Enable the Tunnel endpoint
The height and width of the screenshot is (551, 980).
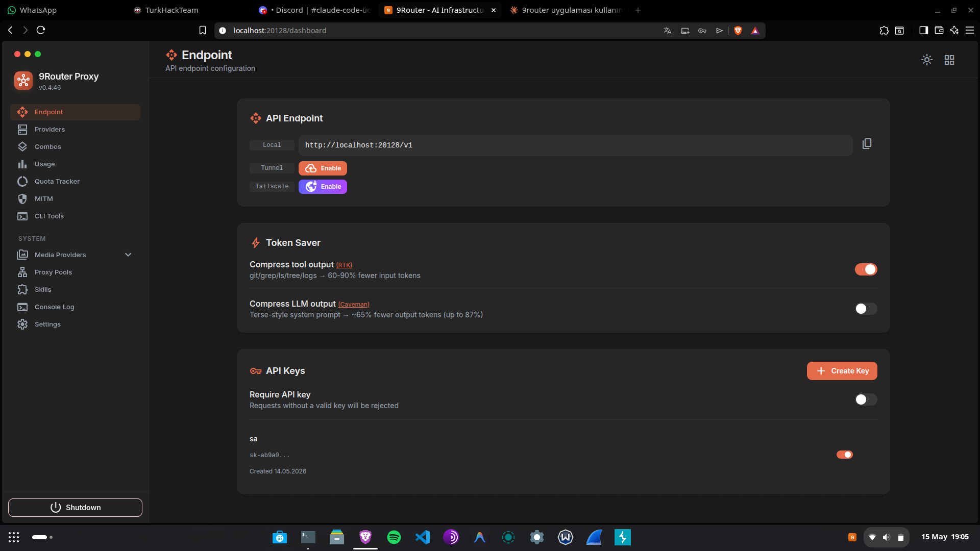coord(323,168)
